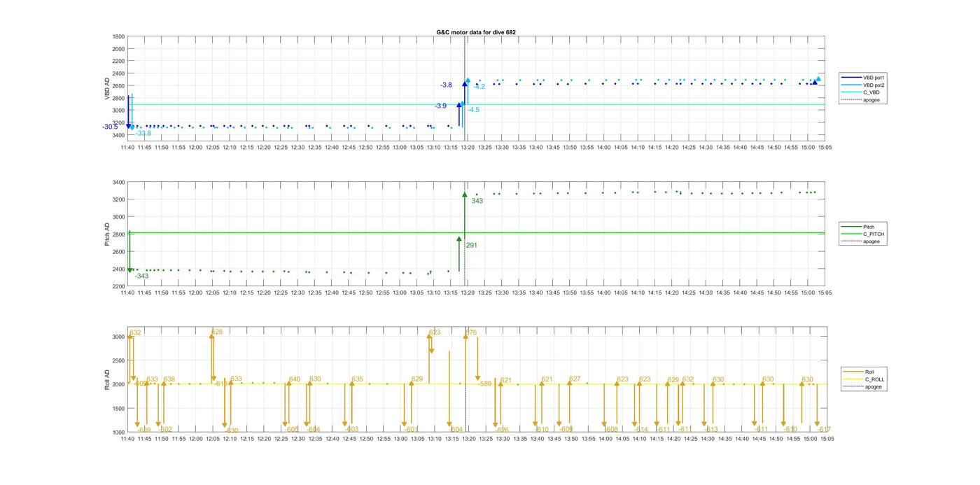The height and width of the screenshot is (485, 980).
Task: Click the '-613' roll data label
Action: 710,429
